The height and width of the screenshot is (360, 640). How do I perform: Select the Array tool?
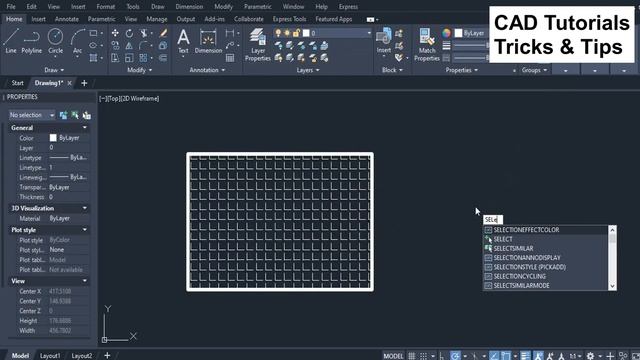point(143,58)
